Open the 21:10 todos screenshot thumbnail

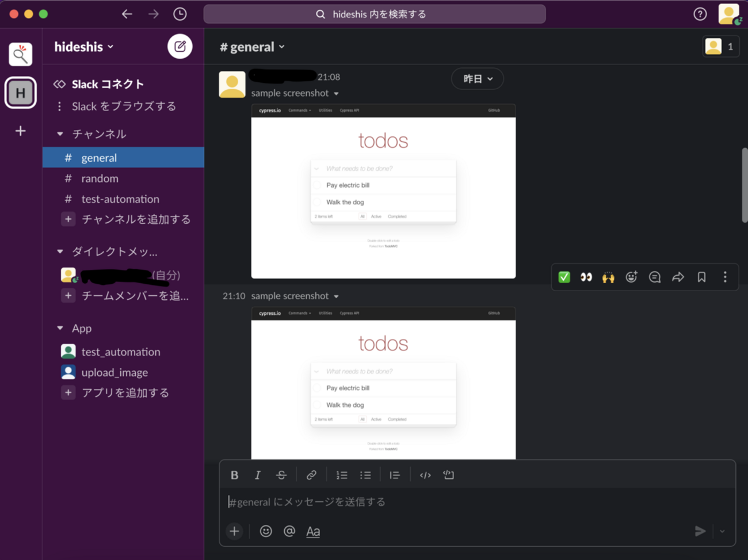click(383, 383)
